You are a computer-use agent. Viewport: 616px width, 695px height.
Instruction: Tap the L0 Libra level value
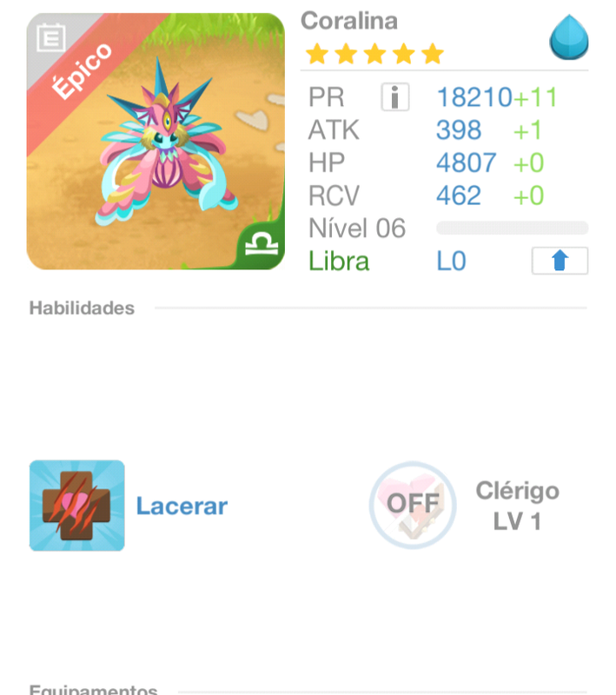coord(451,261)
